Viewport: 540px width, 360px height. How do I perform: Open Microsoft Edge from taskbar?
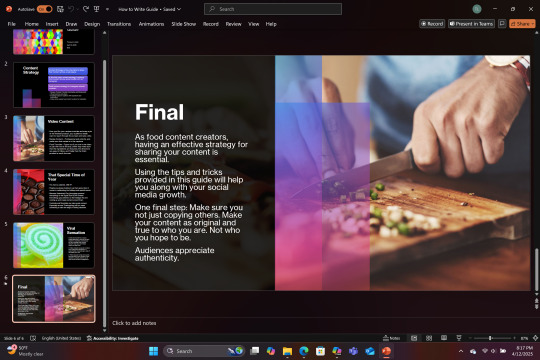(x=304, y=351)
